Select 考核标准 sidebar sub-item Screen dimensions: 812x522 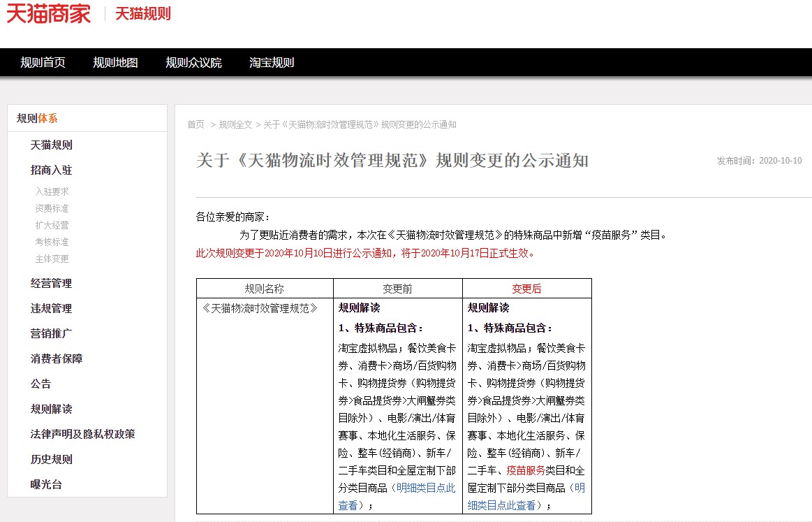52,242
